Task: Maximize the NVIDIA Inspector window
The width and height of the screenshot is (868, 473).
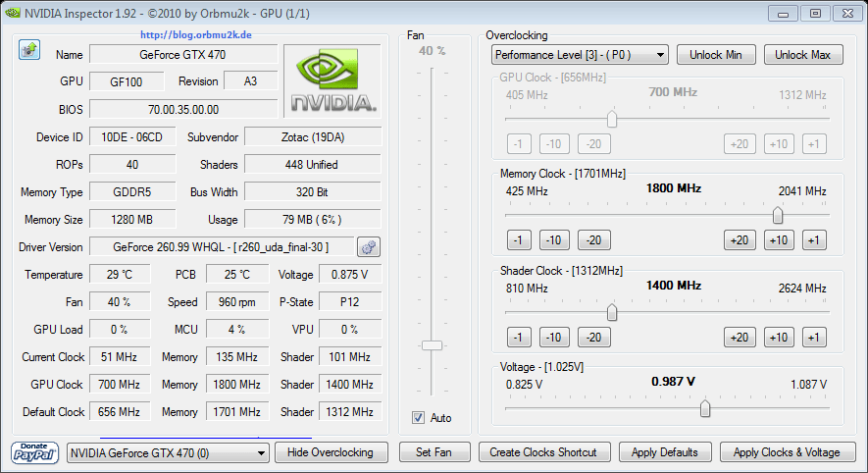Action: coord(815,14)
